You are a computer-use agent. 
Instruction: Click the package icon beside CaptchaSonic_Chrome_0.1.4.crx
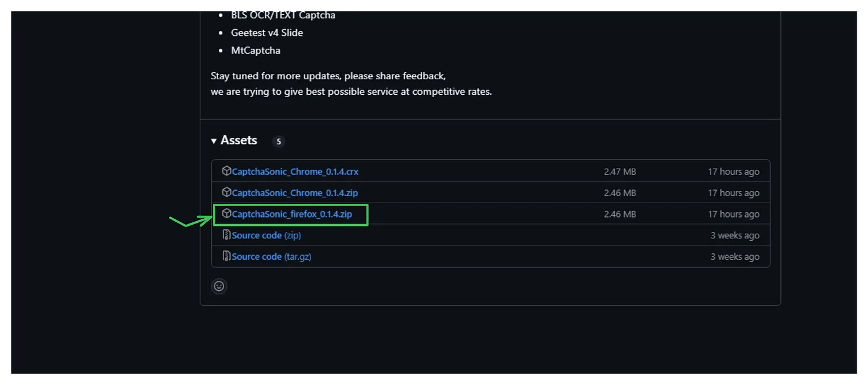point(227,171)
